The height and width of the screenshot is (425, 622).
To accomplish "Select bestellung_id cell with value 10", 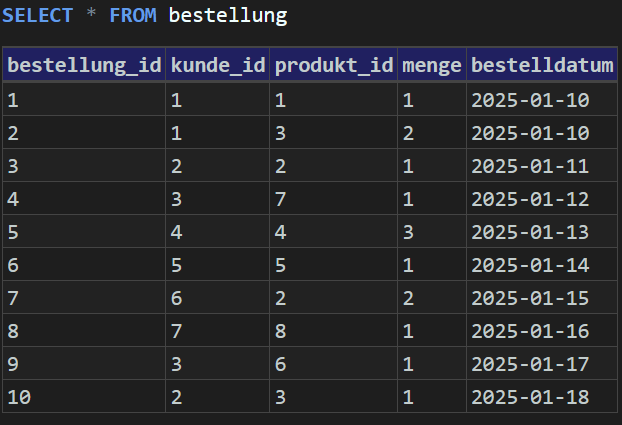I will 84,397.
